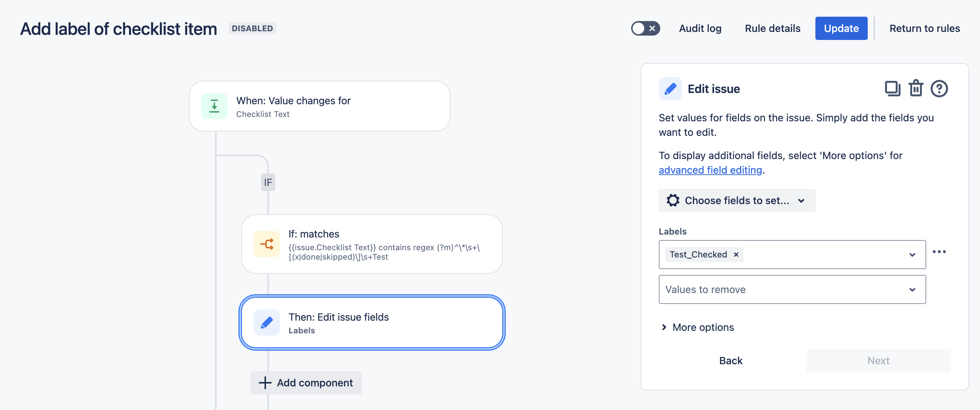Open Rule details
980x410 pixels.
772,29
